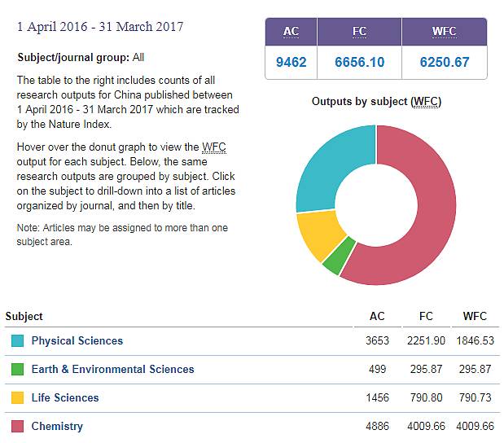Click the WFC header in summary box

(445, 33)
